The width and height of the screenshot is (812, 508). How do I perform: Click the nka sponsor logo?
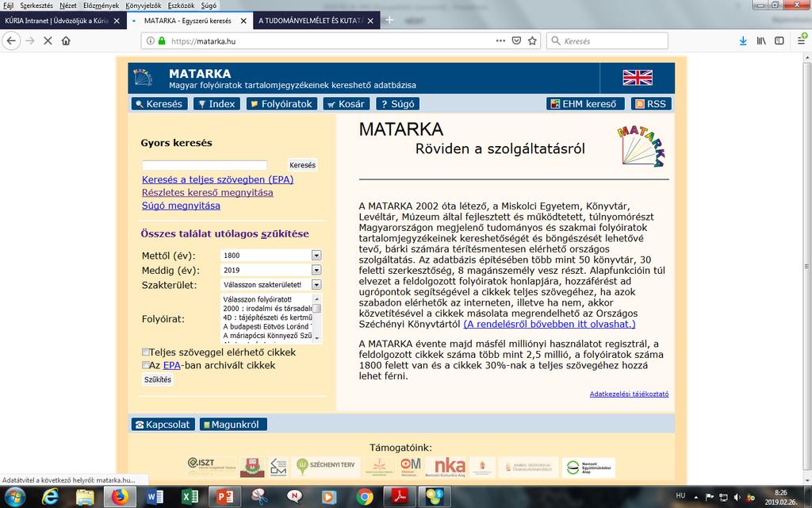[445, 467]
